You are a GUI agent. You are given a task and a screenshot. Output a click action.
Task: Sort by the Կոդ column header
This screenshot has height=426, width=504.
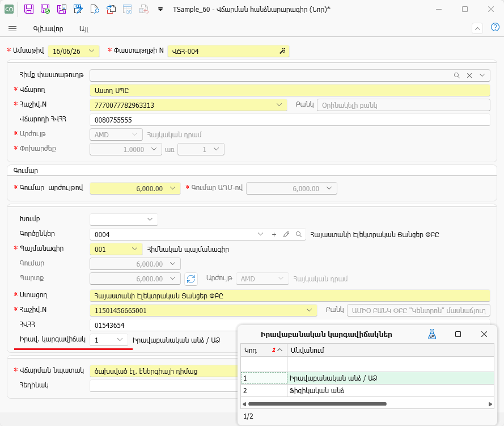pyautogui.click(x=264, y=350)
